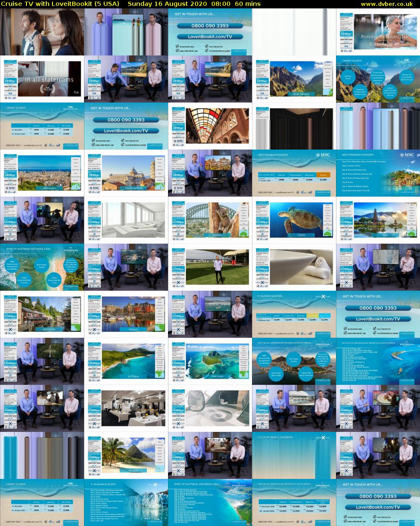Open the Barcelona cityscape thumbnail
The image size is (420, 526).
[42, 173]
